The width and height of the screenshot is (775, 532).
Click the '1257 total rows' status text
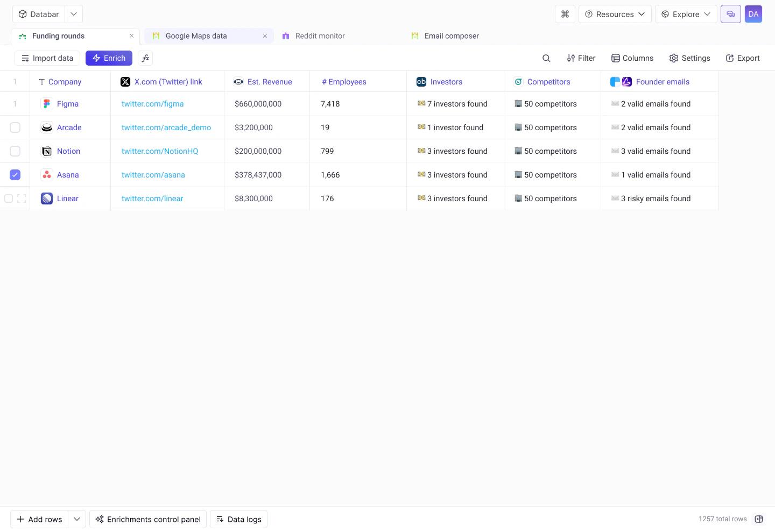[x=723, y=519]
